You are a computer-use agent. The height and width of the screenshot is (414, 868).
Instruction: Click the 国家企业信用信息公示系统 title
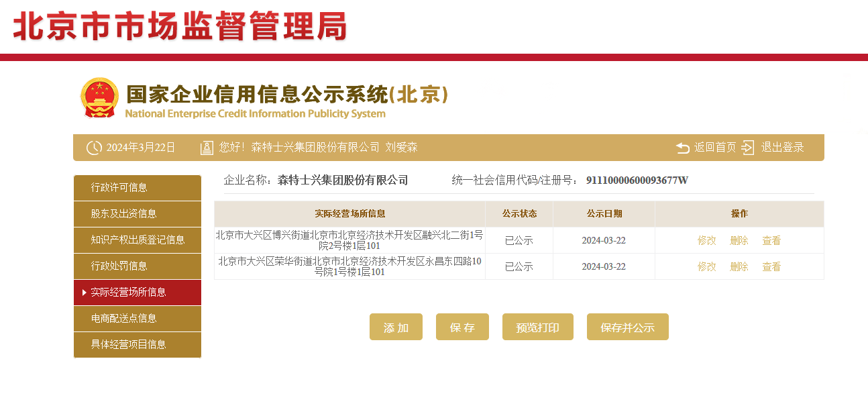coord(287,95)
